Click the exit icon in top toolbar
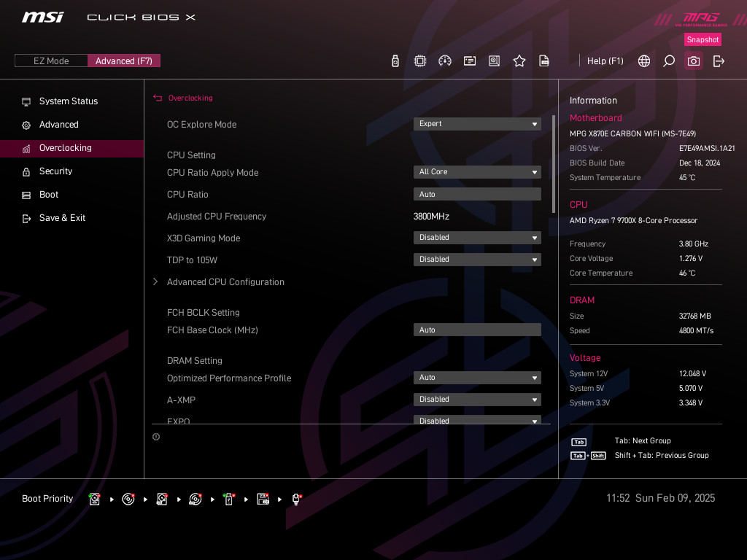The height and width of the screenshot is (560, 747). click(719, 61)
